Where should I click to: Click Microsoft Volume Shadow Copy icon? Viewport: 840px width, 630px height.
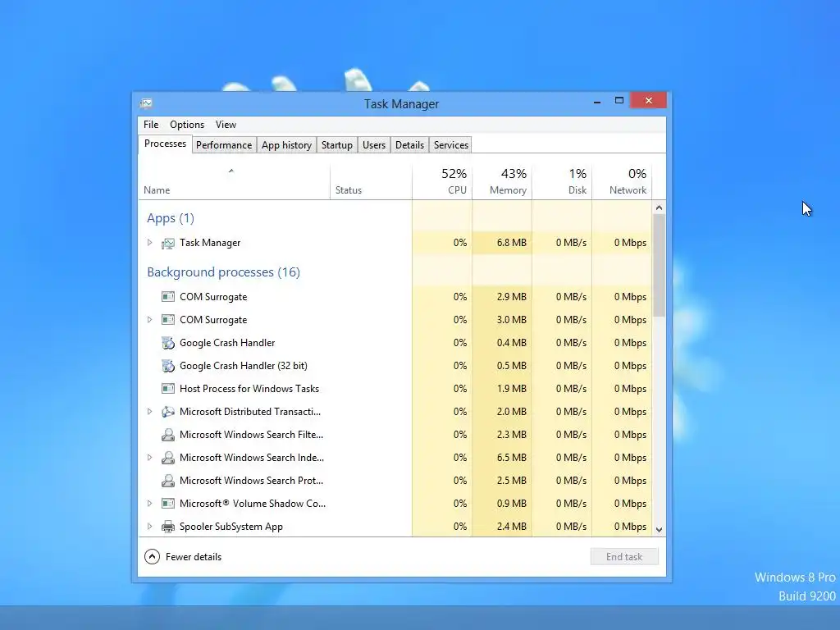(x=167, y=504)
